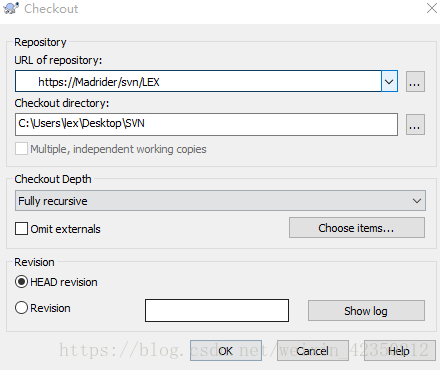Image resolution: width=440 pixels, height=370 pixels.
Task: Toggle Multiple, independent working copies checkbox
Action: 21,149
